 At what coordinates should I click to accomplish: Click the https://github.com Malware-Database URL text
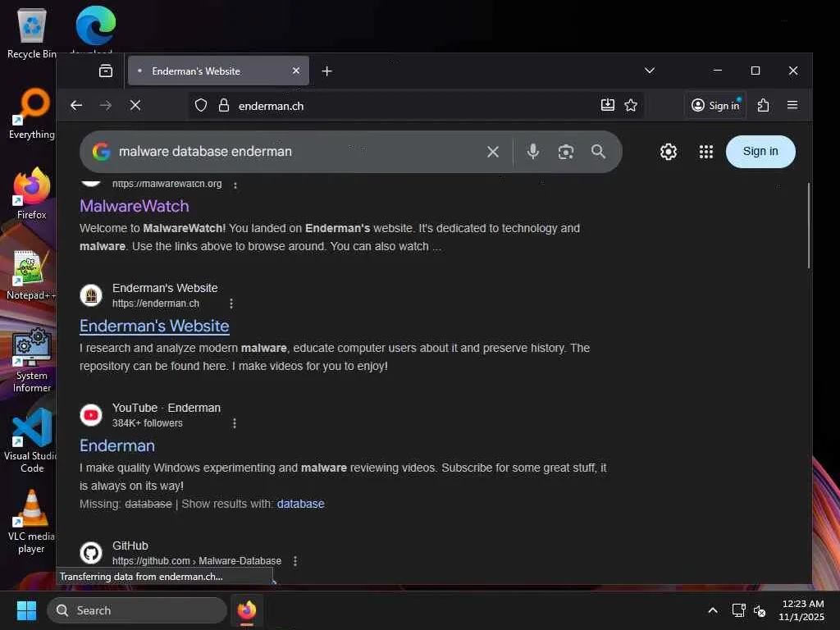(x=197, y=561)
